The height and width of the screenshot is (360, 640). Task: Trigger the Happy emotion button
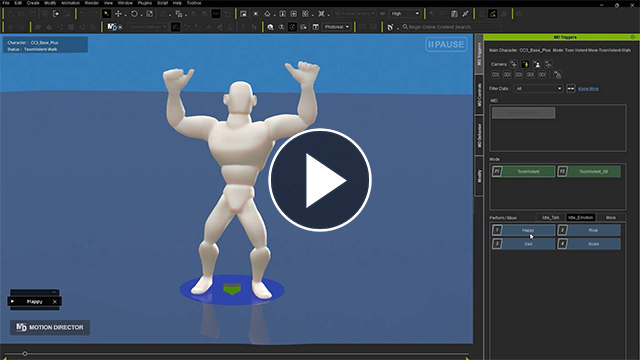[x=523, y=230]
